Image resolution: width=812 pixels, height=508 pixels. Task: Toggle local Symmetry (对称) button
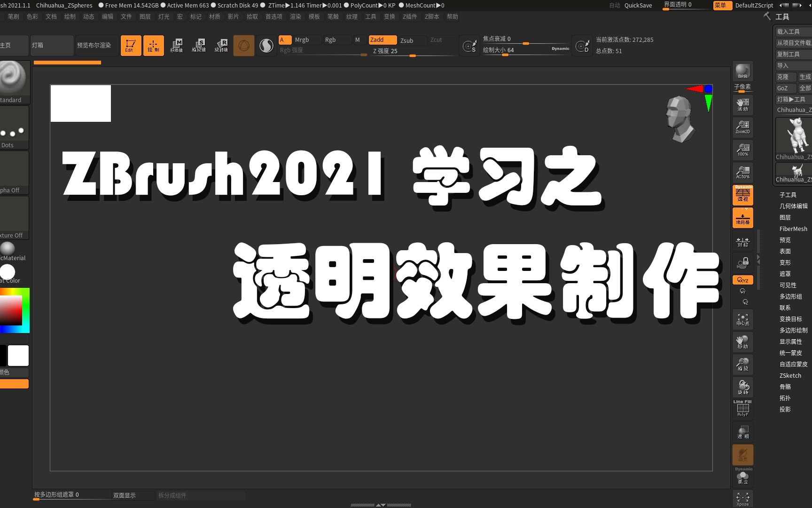pos(742,240)
